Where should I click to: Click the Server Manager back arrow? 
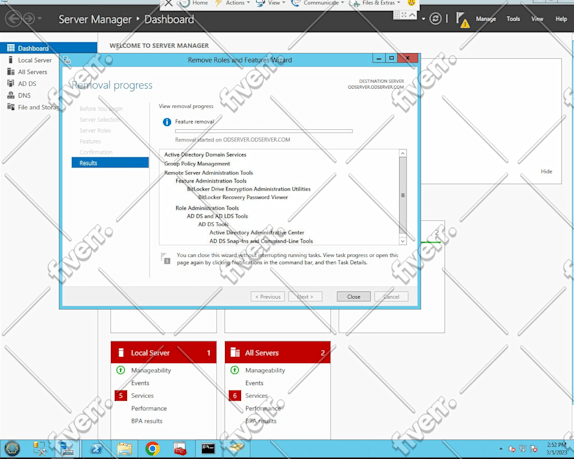click(x=13, y=18)
